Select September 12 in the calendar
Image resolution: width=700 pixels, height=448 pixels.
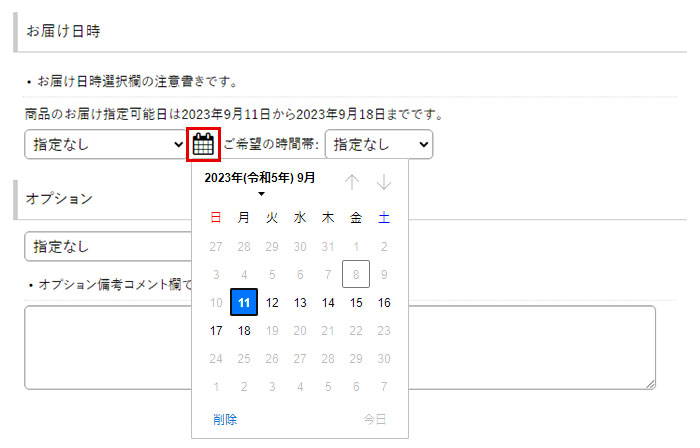click(272, 303)
